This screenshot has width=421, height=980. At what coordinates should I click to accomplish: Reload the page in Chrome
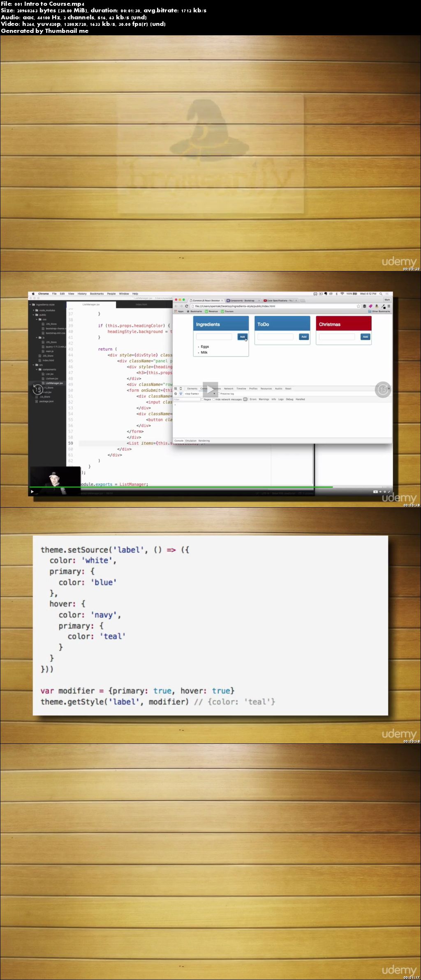click(x=186, y=306)
